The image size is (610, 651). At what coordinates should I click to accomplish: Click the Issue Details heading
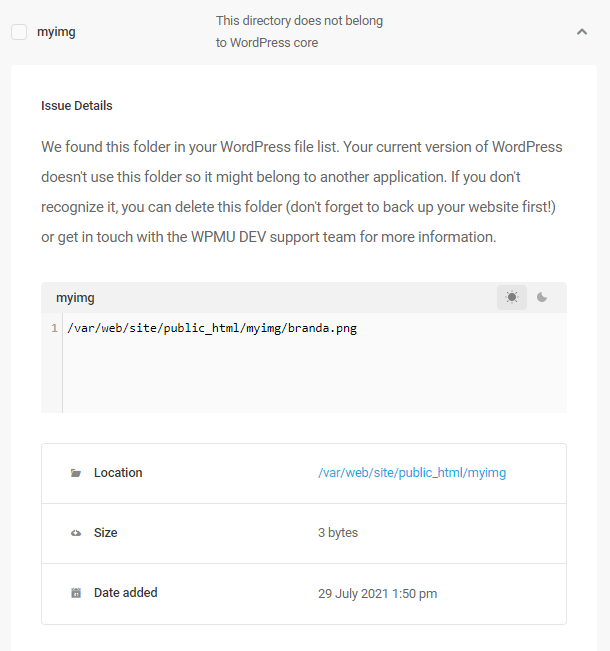click(x=77, y=106)
